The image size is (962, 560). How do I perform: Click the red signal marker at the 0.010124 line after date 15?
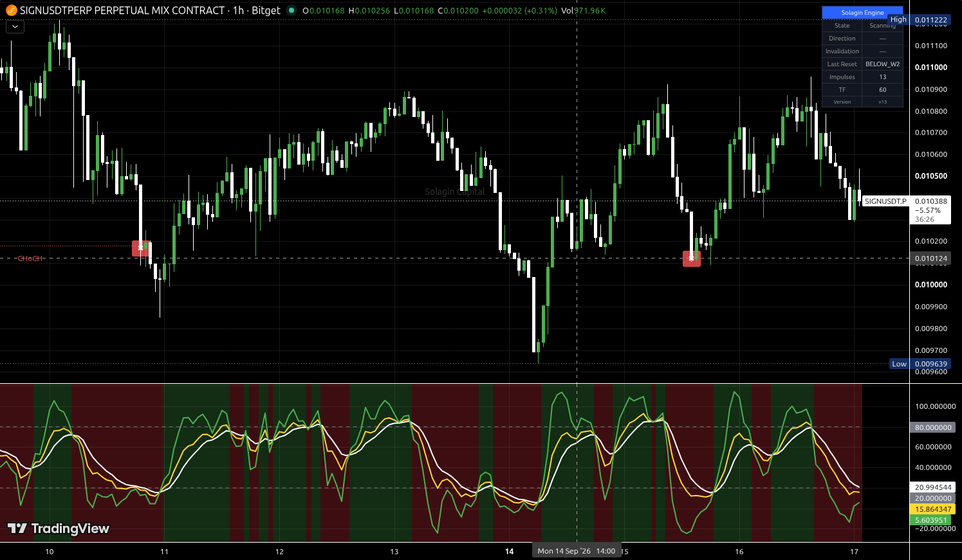(692, 258)
